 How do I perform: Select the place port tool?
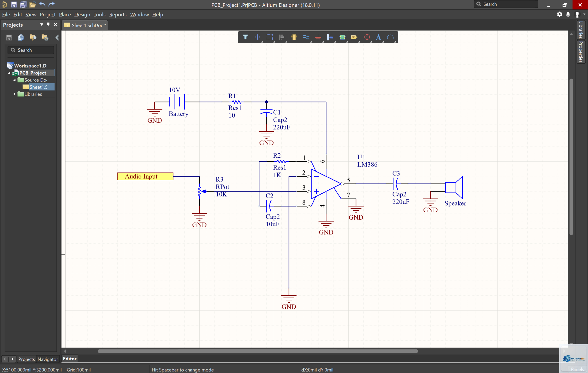pos(354,37)
